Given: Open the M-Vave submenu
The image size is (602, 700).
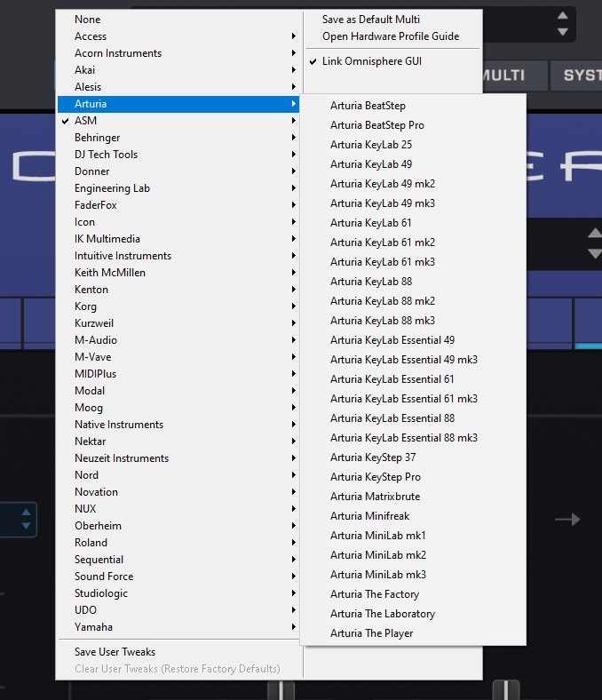Looking at the screenshot, I should [x=178, y=357].
